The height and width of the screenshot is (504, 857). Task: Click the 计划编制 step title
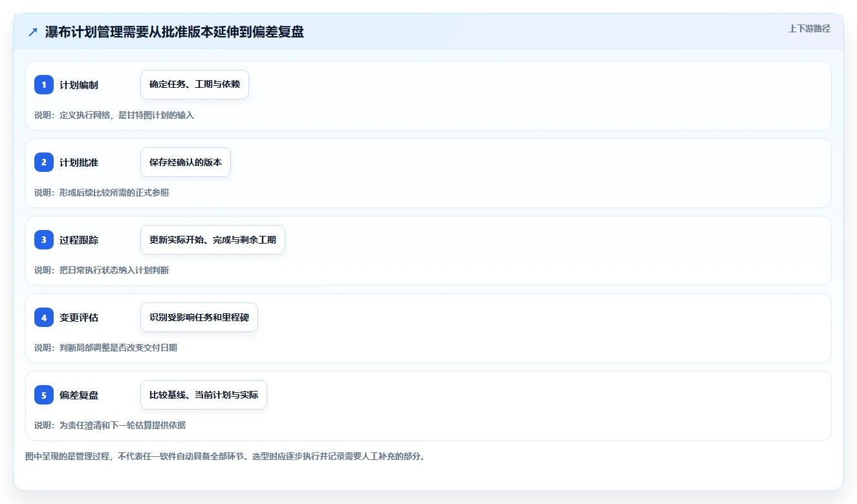coord(79,85)
